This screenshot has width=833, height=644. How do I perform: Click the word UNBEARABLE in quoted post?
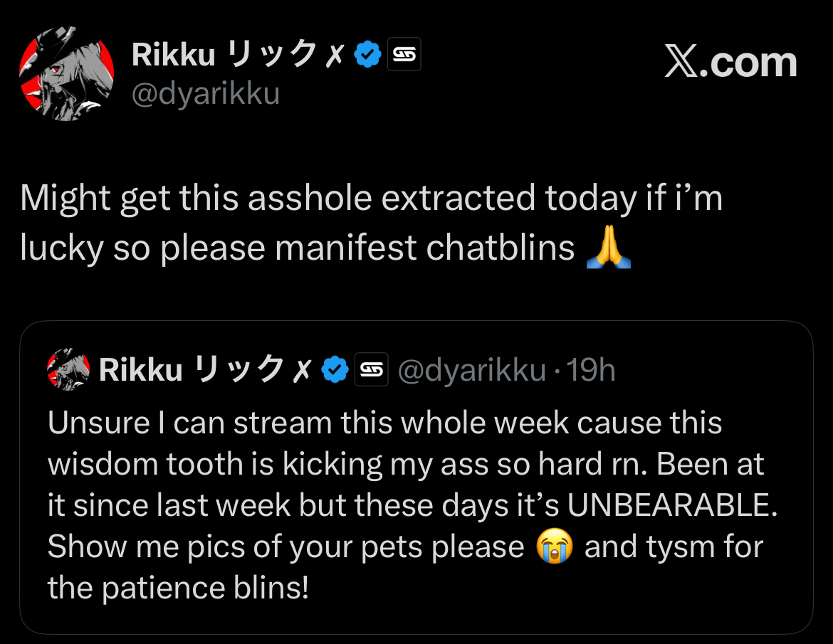[671, 506]
